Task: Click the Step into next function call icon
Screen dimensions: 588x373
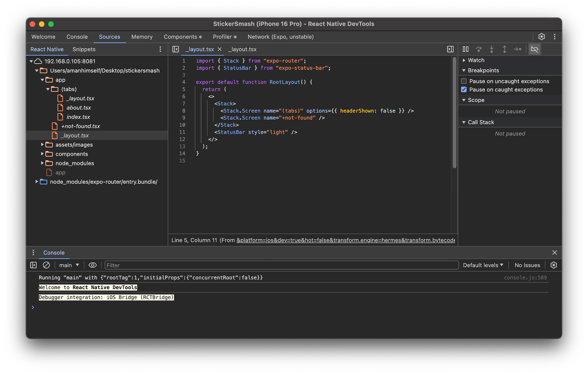Action: (x=492, y=49)
